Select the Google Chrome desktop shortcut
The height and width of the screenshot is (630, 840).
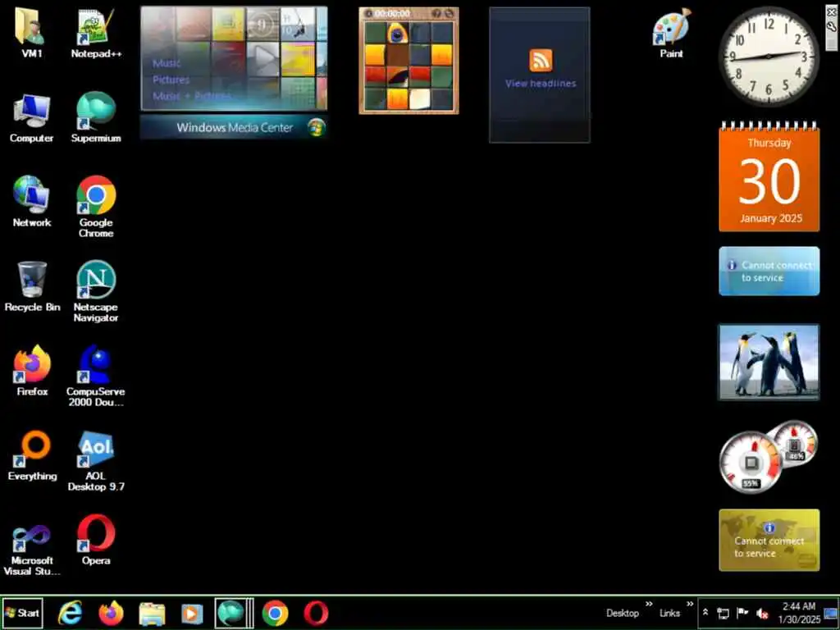[96, 206]
